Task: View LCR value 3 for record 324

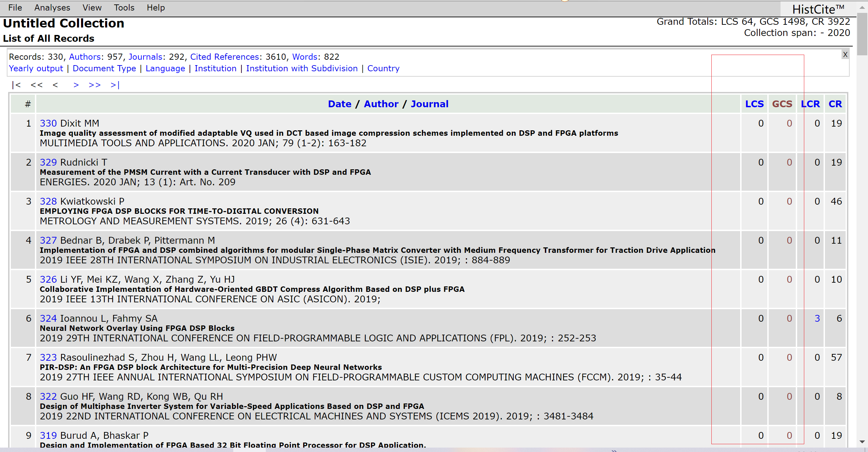Action: pos(817,318)
